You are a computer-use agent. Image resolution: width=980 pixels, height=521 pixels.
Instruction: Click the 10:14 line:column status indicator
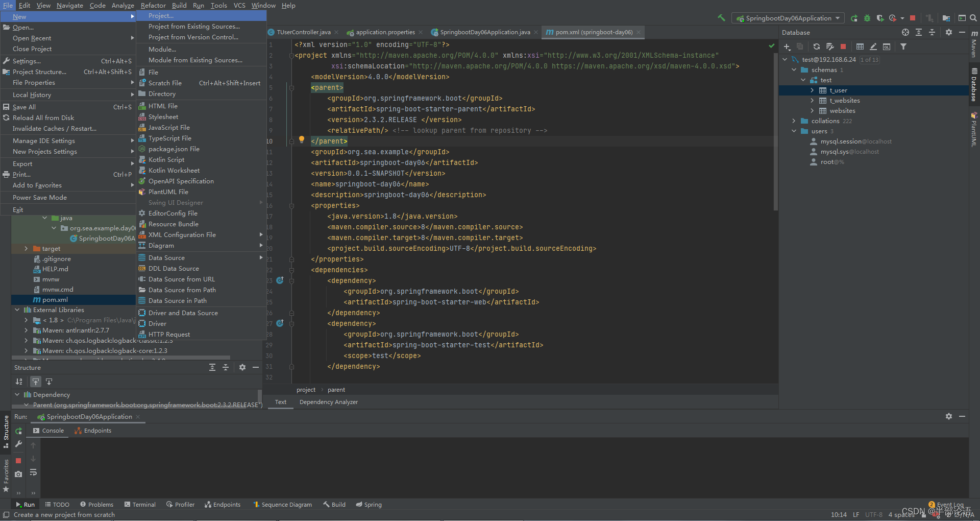point(839,515)
